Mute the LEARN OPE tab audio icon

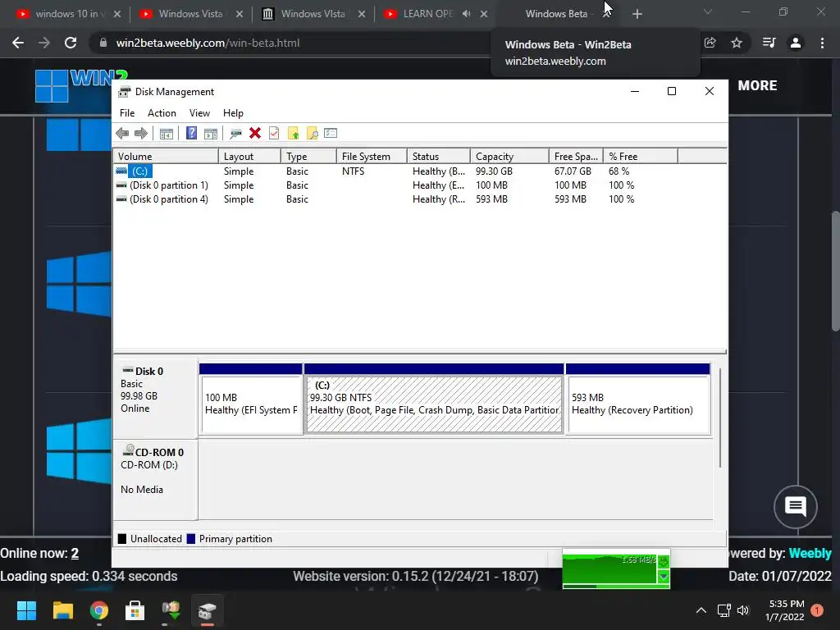(x=466, y=14)
